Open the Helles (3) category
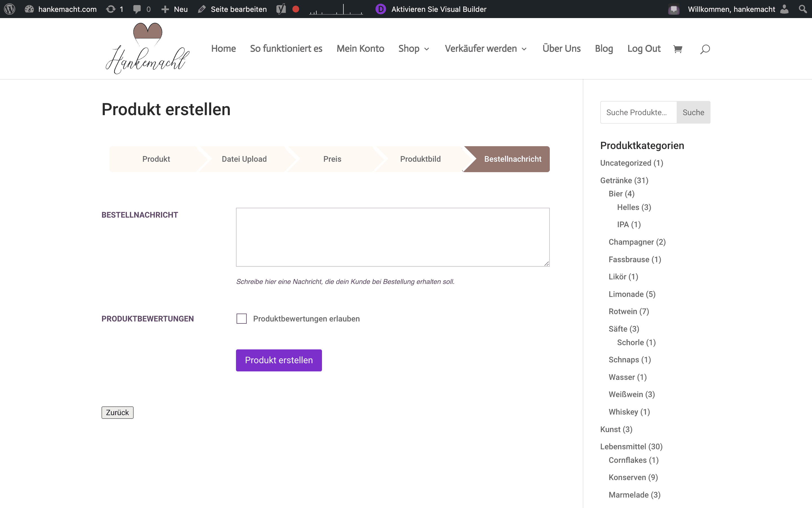This screenshot has height=508, width=812. click(x=634, y=207)
